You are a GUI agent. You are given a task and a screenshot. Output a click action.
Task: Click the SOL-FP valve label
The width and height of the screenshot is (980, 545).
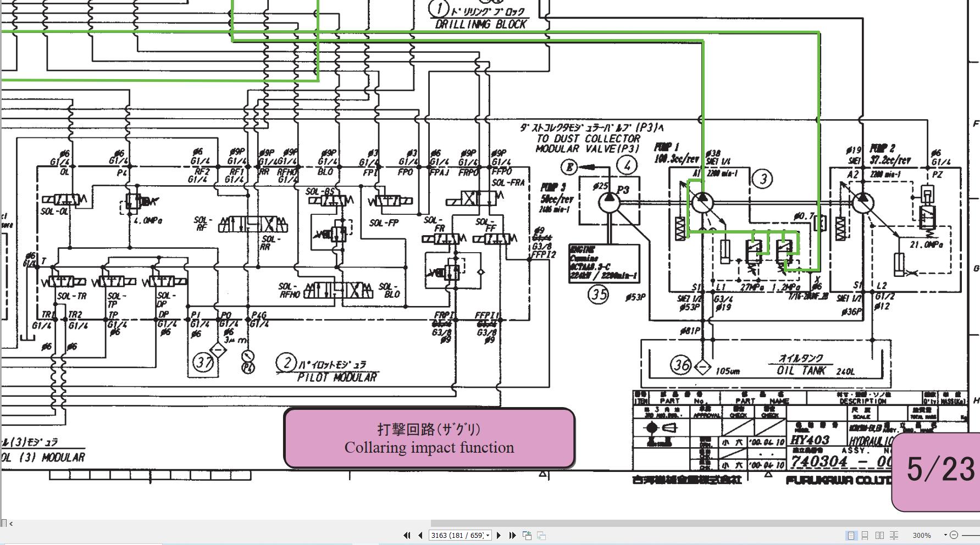tap(384, 223)
